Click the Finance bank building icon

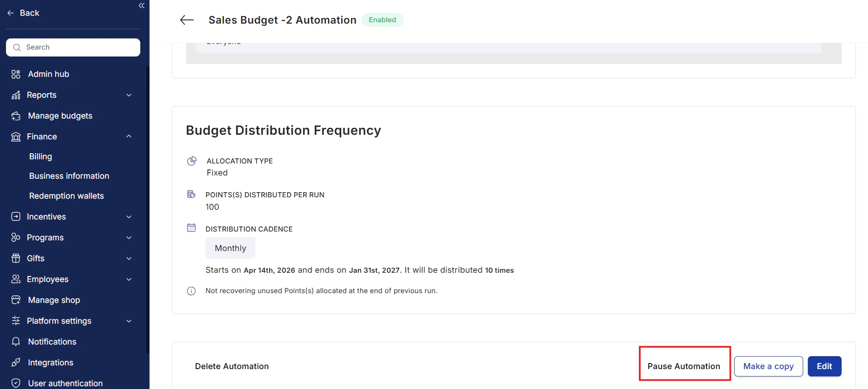pyautogui.click(x=16, y=137)
